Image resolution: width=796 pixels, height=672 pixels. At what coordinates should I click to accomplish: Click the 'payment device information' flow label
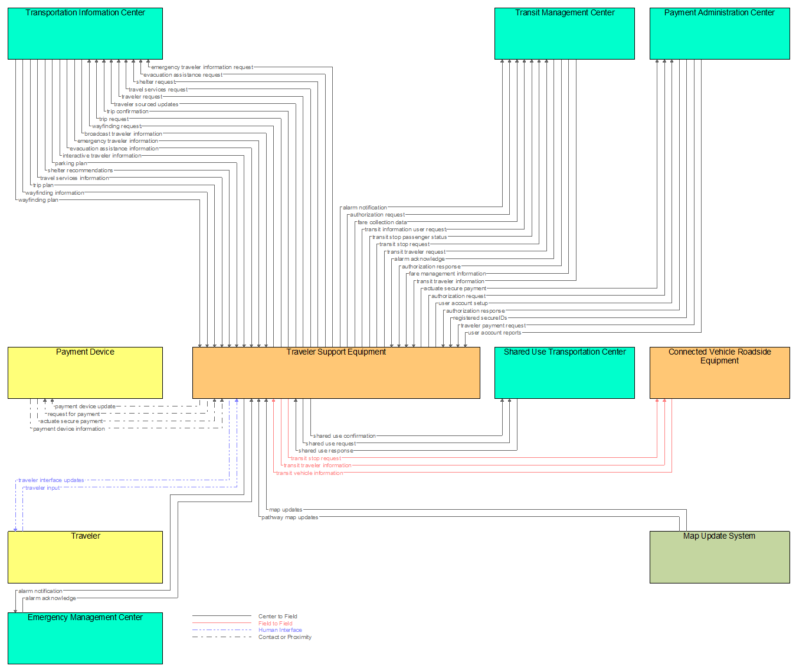[69, 429]
